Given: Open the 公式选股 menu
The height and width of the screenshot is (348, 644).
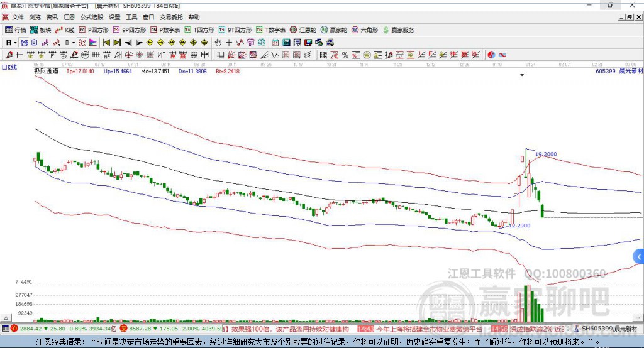Looking at the screenshot, I should pos(92,17).
